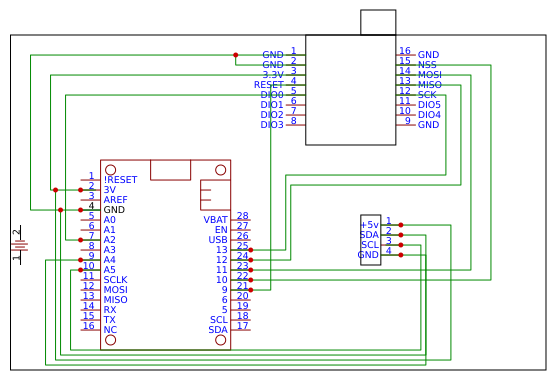
Task: Select the A3 pin label
Action: pos(109,250)
